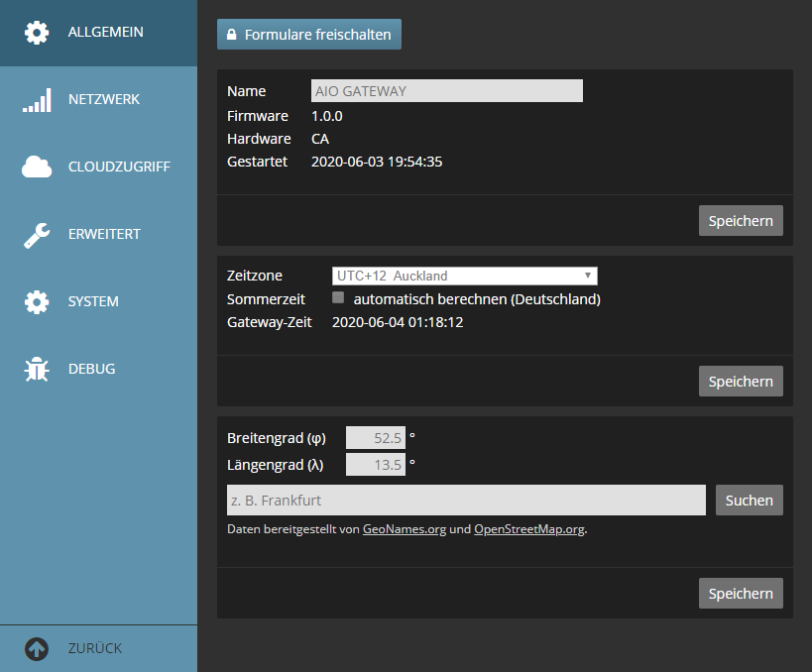Open the NETZWERK menu section
812x672 pixels.
[103, 100]
